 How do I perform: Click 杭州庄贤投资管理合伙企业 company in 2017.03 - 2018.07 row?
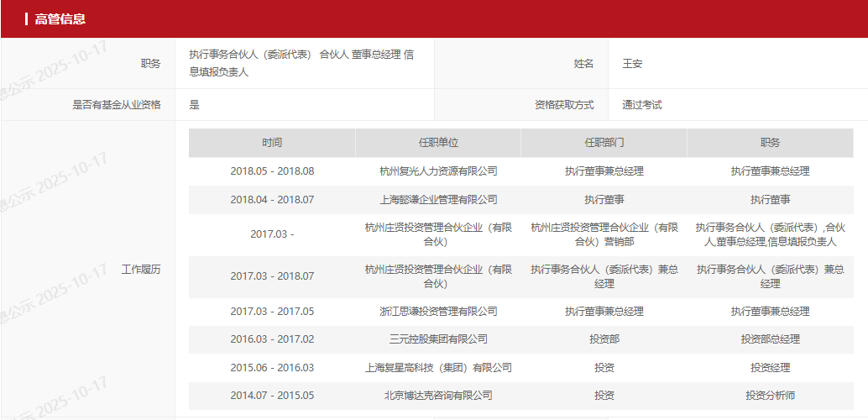[438, 276]
